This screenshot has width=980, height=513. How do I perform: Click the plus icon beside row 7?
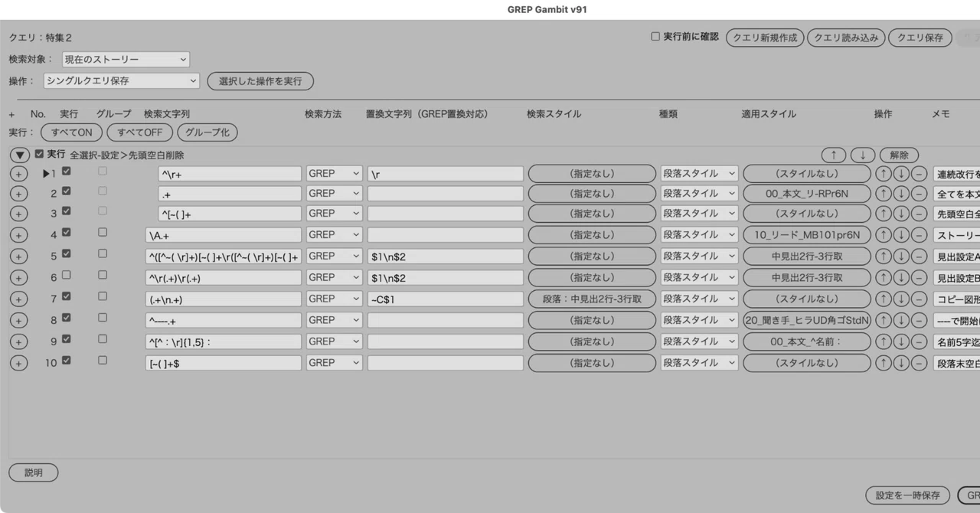18,299
